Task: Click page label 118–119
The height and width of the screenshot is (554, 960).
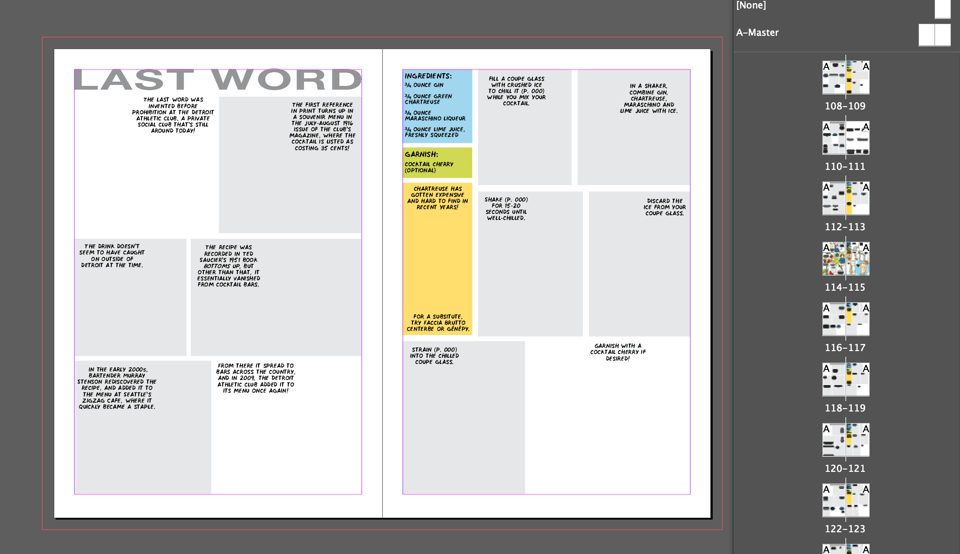Action: tap(845, 408)
